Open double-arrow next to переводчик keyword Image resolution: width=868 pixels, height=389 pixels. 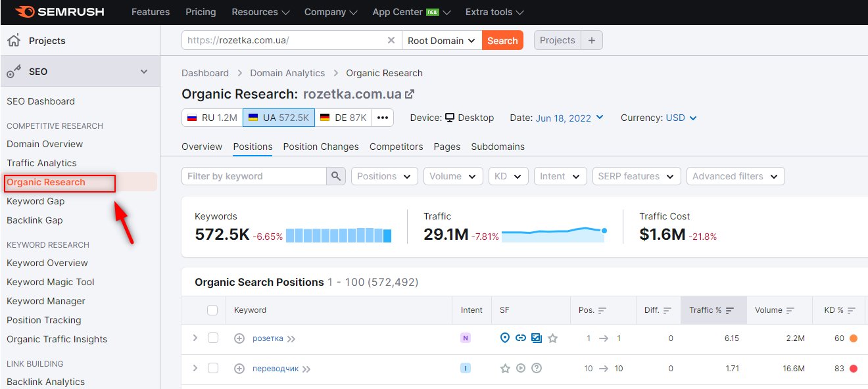point(306,369)
